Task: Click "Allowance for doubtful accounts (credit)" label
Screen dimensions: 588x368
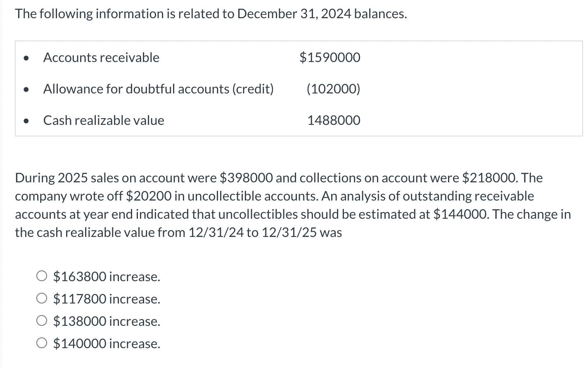Action: coord(158,89)
